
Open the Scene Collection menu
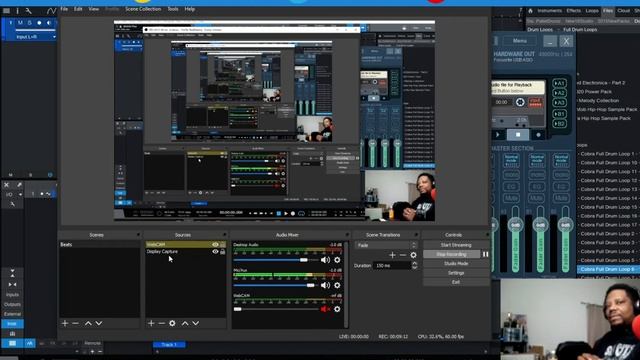(143, 9)
